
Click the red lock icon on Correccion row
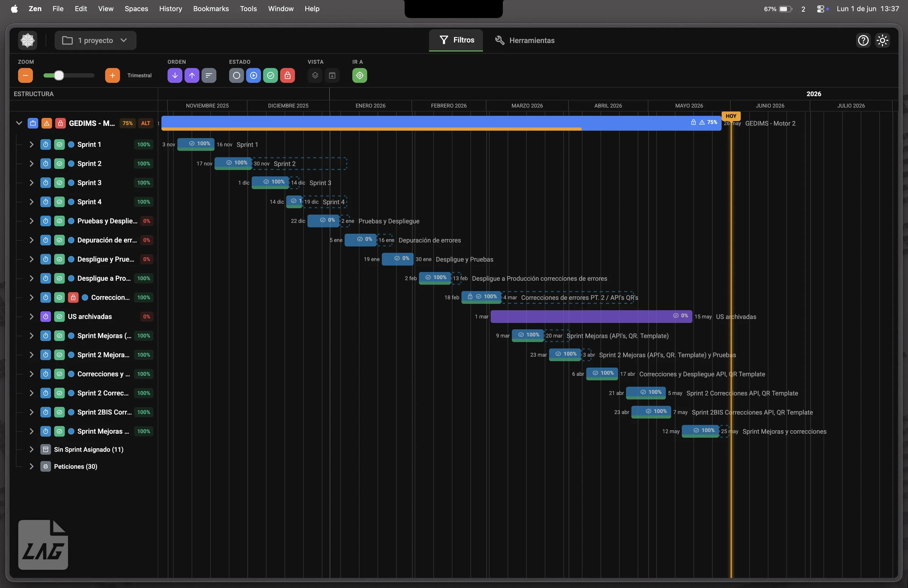[73, 298]
